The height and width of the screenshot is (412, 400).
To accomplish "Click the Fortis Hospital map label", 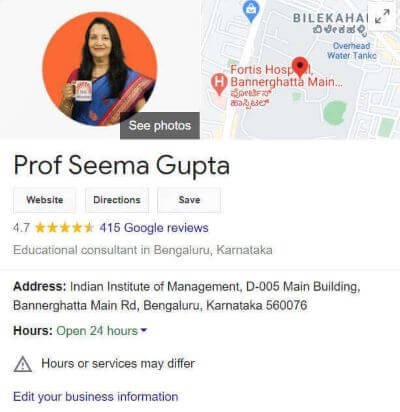I will 286,76.
